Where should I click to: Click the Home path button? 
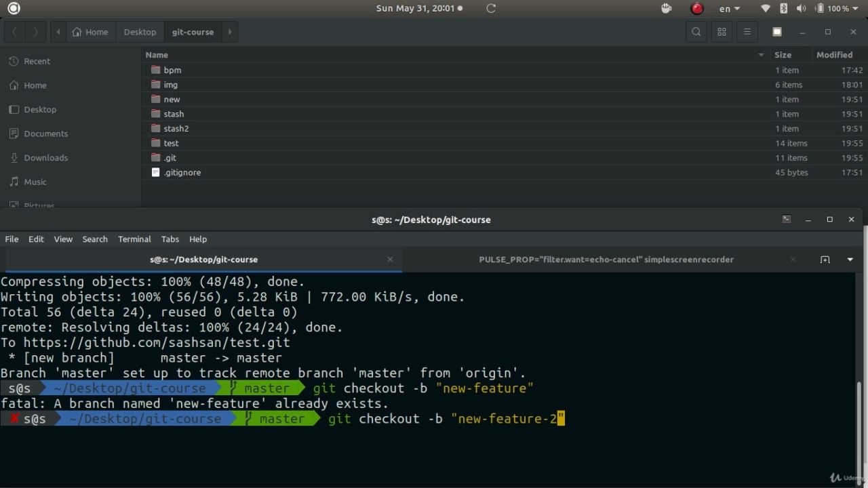point(91,32)
